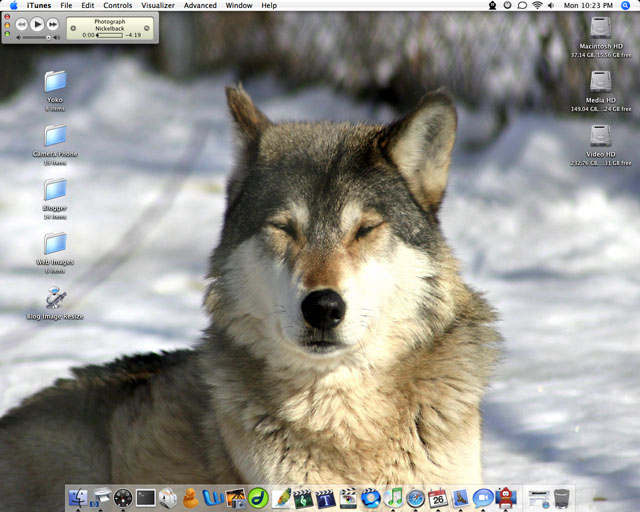
Task: Click left circle button in iTunes display
Action: click(x=73, y=28)
